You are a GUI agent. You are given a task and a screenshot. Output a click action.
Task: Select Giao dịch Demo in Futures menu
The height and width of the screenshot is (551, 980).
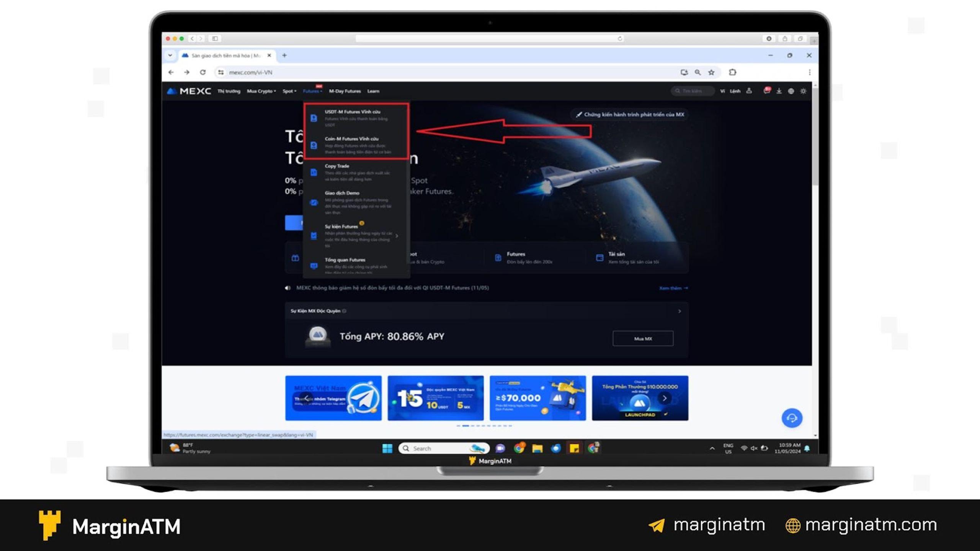coord(356,202)
